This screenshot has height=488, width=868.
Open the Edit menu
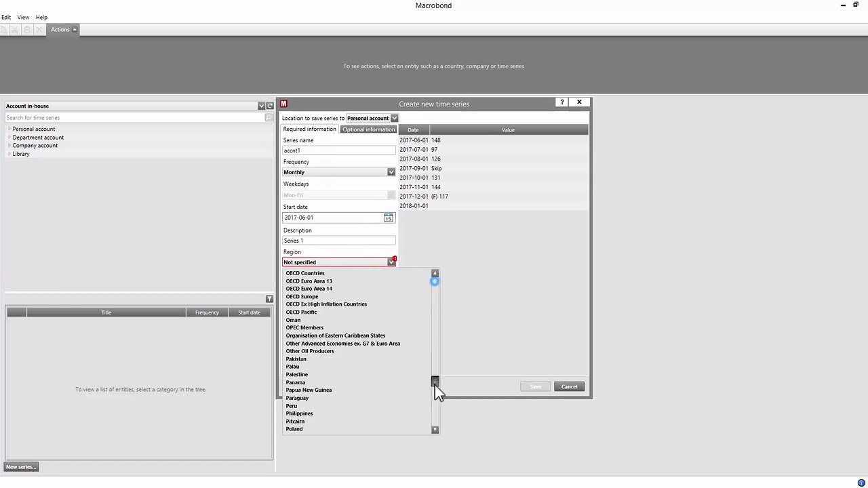(x=6, y=17)
